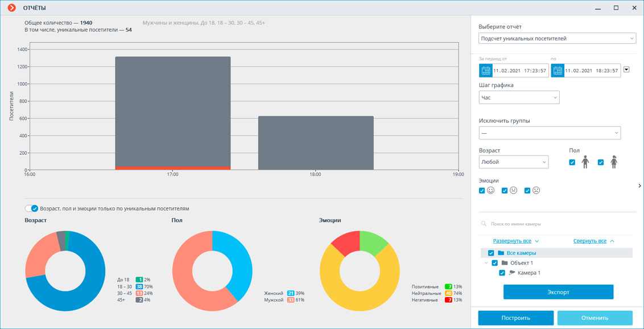Image resolution: width=644 pixels, height=329 pixels.
Task: Open the report type dropdown
Action: (x=556, y=39)
